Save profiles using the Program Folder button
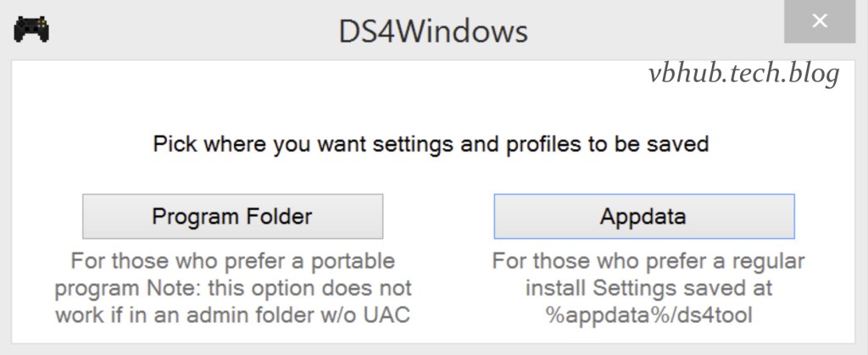 (x=232, y=216)
